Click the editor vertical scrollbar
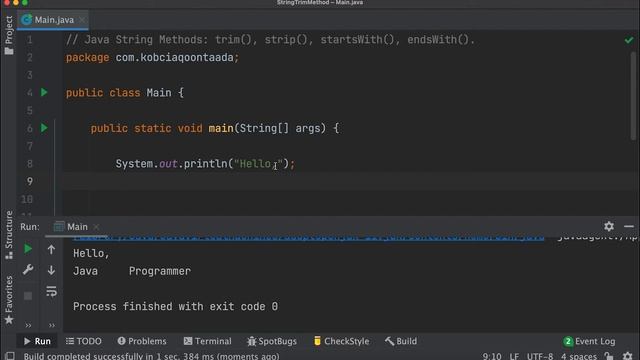640x360 pixels. pos(633,95)
